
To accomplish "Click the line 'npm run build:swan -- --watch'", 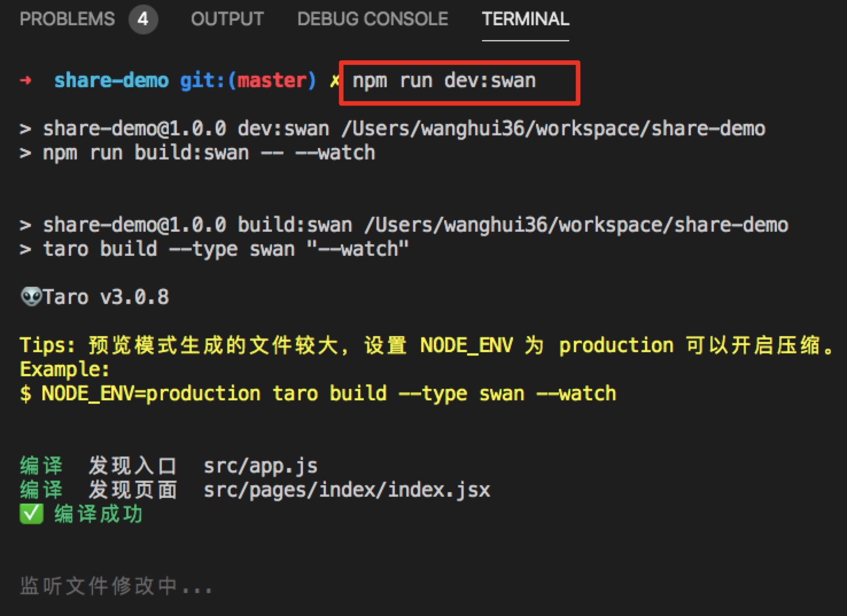I will click(209, 153).
